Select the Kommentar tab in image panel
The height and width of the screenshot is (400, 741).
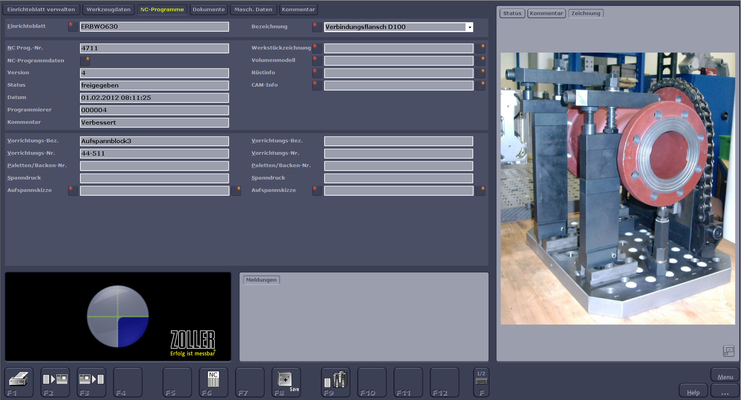point(546,13)
